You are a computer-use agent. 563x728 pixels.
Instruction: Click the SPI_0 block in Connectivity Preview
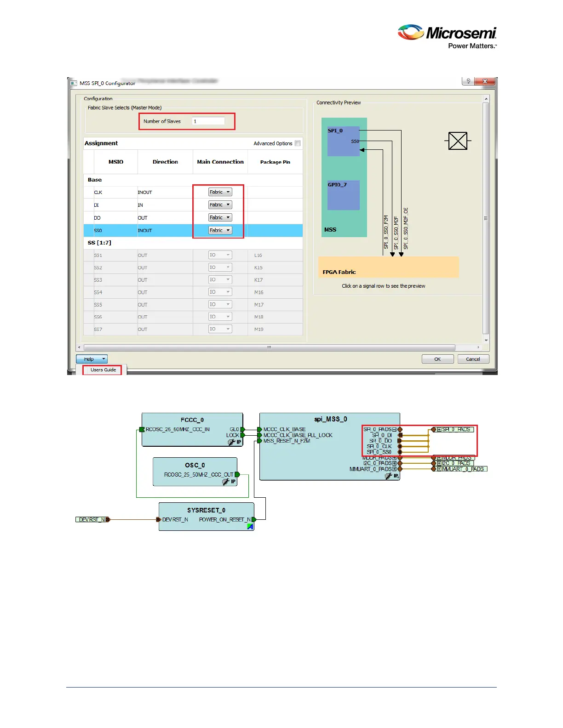[x=344, y=141]
